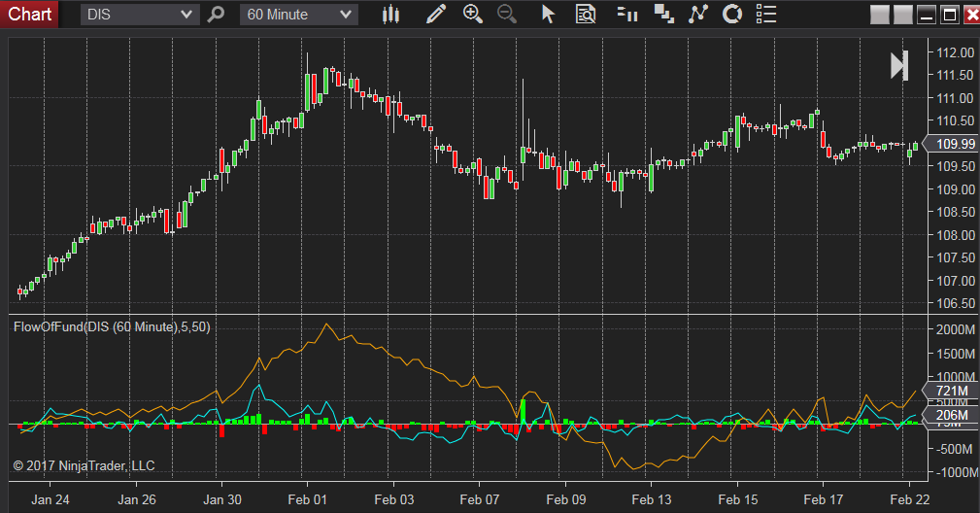Click the 108.00 price axis label
The image size is (980, 513).
point(955,235)
